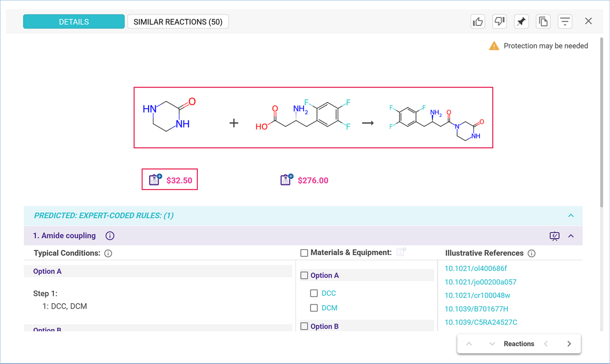
Task: Open the filter lines icon
Action: click(565, 21)
